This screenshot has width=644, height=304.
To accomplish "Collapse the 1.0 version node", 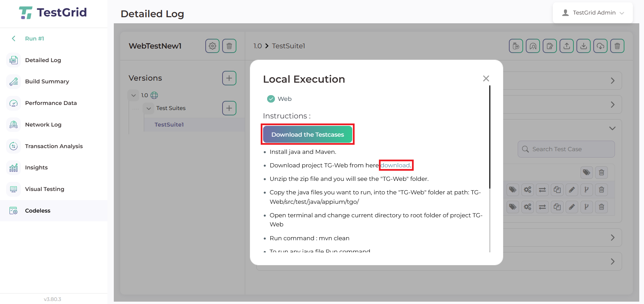I will click(134, 95).
